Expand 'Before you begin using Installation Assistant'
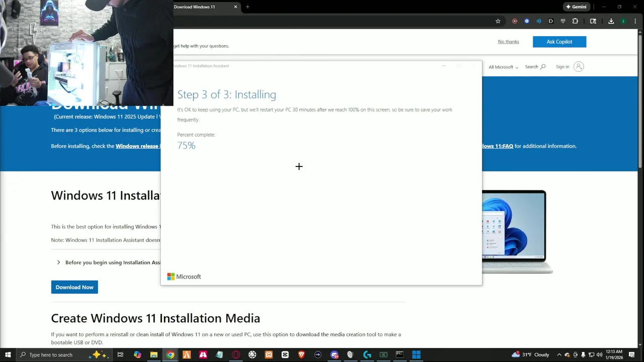Viewport: 644px width, 362px height. coord(109,262)
